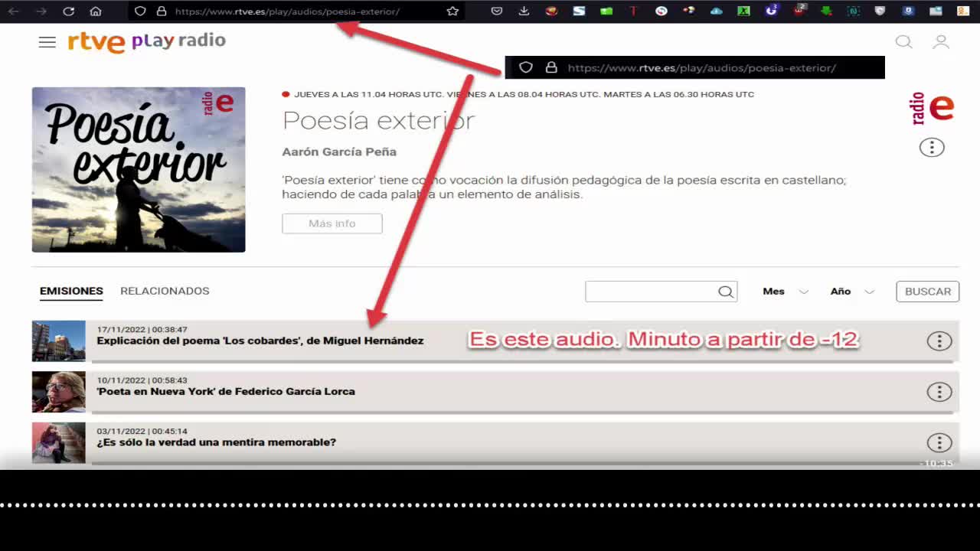Click the red T extension icon
Viewport: 980px width, 551px height.
point(633,11)
